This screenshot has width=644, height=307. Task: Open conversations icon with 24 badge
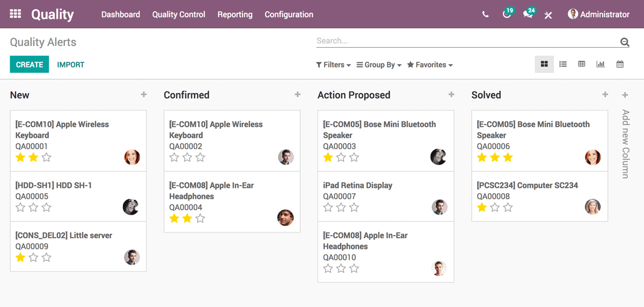click(528, 14)
